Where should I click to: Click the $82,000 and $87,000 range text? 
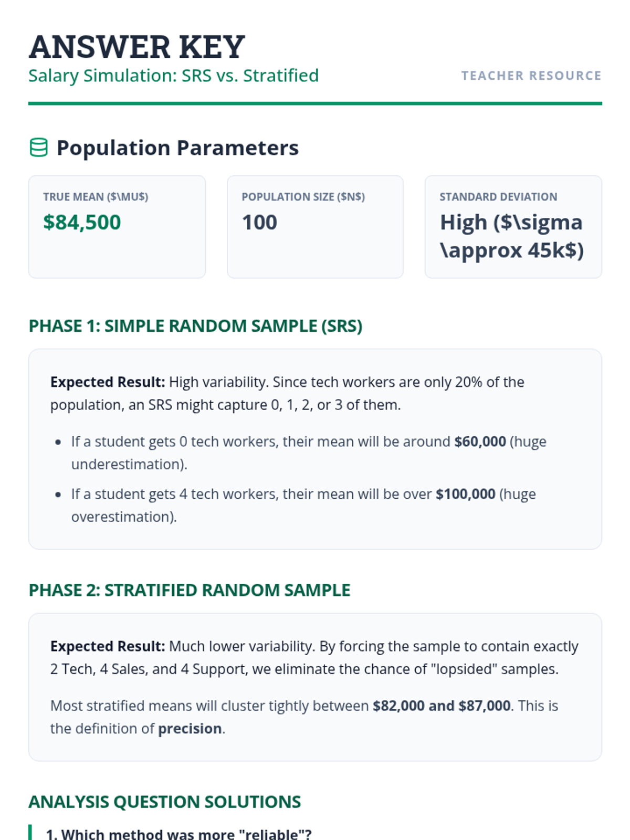(x=442, y=706)
